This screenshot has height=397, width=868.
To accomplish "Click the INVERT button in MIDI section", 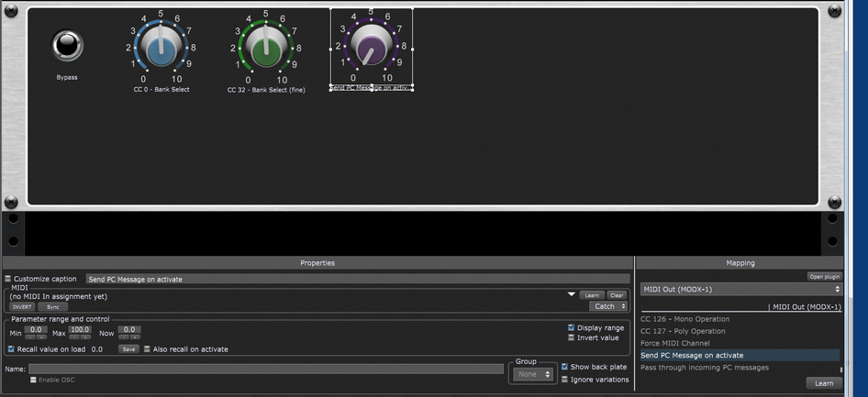I will (x=22, y=306).
